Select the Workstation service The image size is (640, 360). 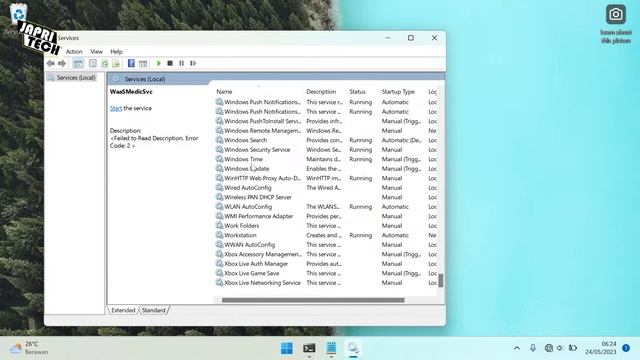tap(327, 235)
